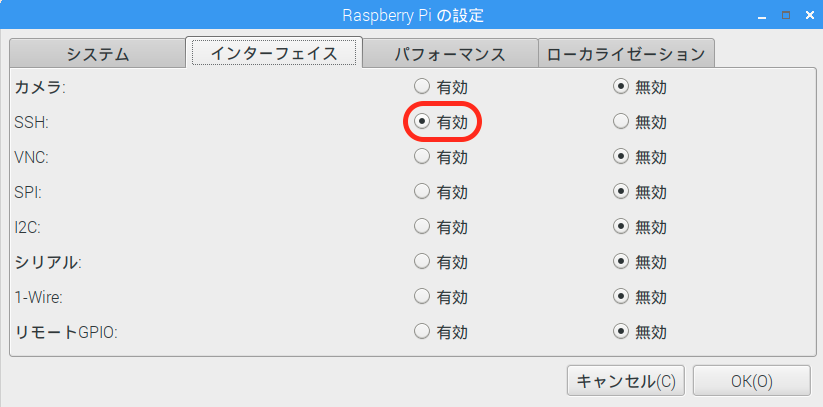Open the パフォーマンス tab
This screenshot has width=823, height=407.
point(450,54)
